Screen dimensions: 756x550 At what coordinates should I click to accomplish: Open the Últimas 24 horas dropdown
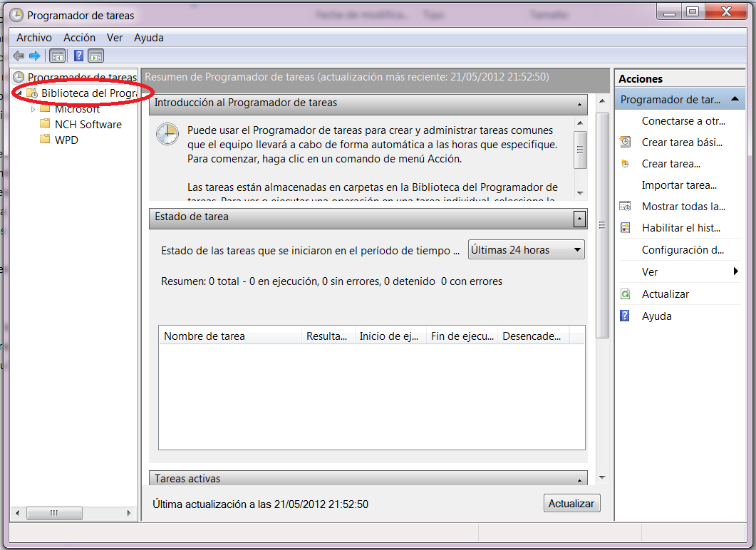tap(527, 250)
